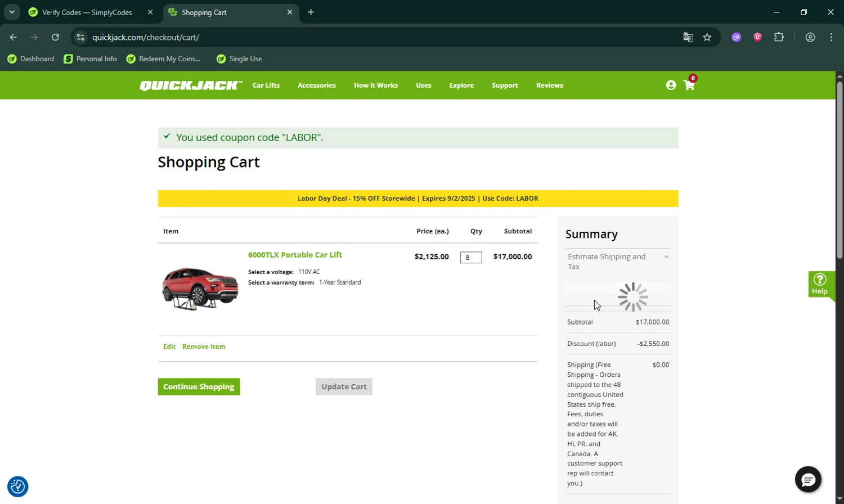Open tab search dropdown arrow
This screenshot has width=844, height=504.
[12, 12]
